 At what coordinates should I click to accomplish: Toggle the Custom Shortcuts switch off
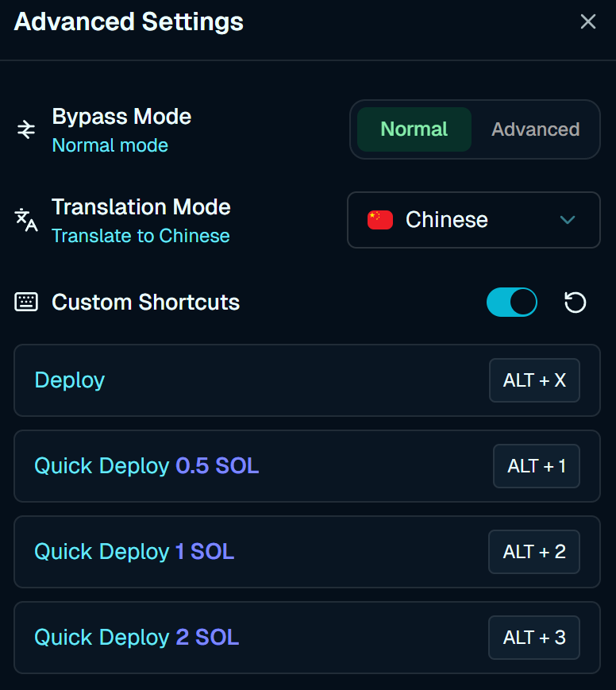(511, 303)
